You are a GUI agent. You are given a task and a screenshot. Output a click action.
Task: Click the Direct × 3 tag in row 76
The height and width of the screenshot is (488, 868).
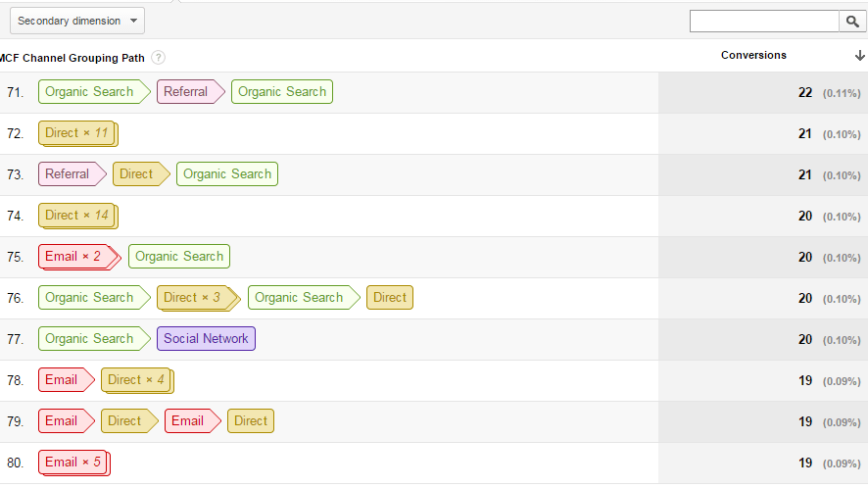pyautogui.click(x=198, y=298)
